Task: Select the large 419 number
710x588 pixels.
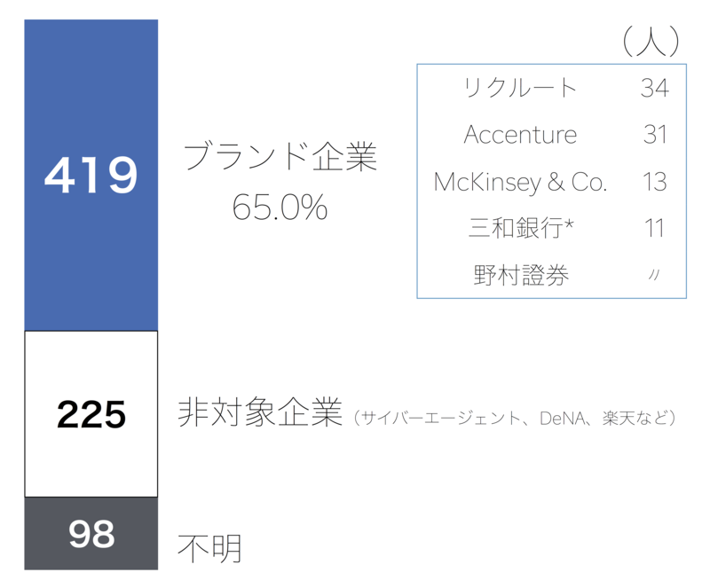Action: (91, 176)
